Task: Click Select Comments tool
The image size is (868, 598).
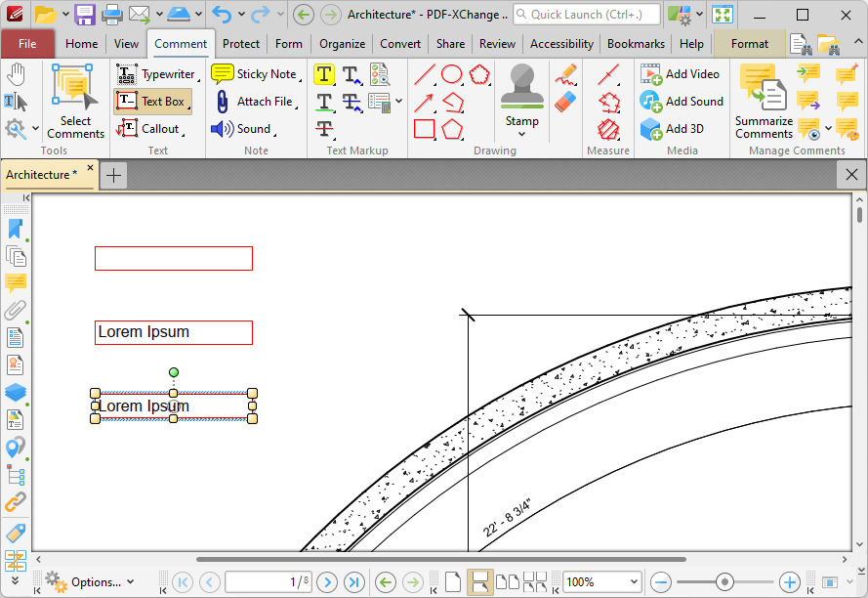Action: (x=75, y=101)
